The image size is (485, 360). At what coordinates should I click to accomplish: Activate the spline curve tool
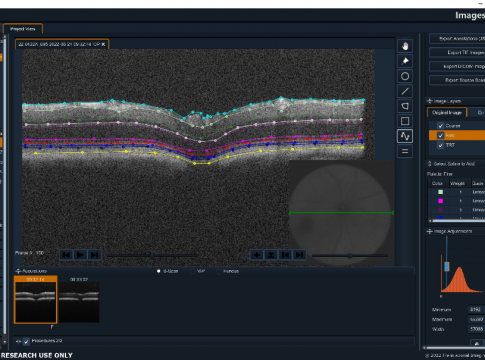tap(405, 136)
